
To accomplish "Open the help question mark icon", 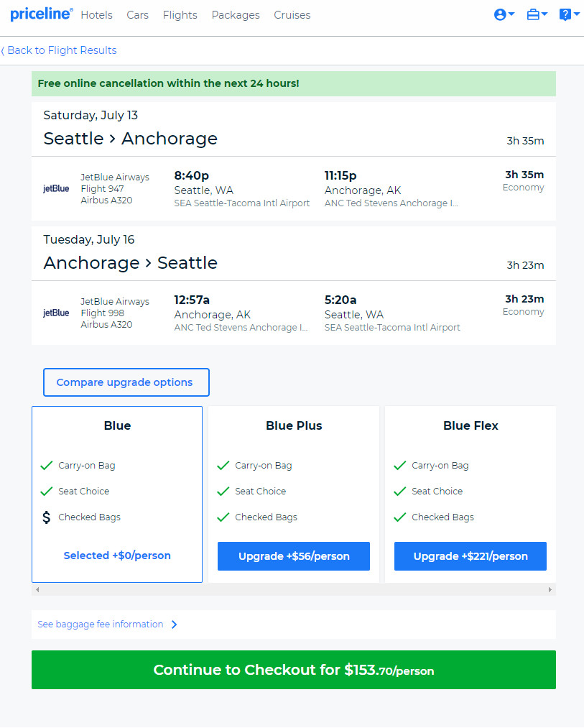I will (565, 15).
